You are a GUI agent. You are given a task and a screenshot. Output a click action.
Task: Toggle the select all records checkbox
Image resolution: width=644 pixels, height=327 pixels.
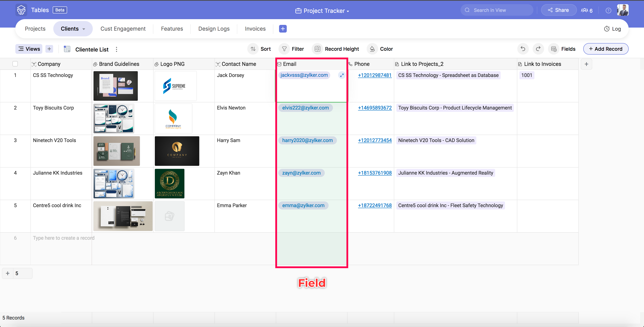coord(15,64)
